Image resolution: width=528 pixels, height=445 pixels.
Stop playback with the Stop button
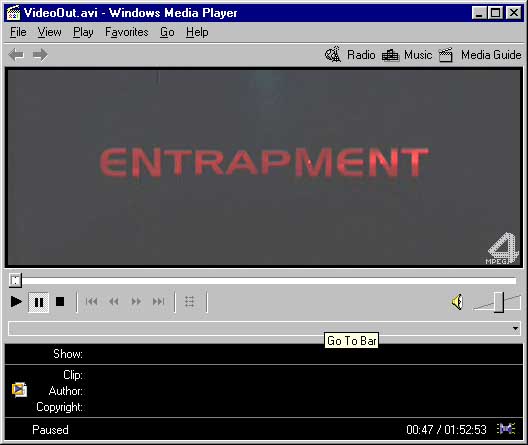point(60,302)
